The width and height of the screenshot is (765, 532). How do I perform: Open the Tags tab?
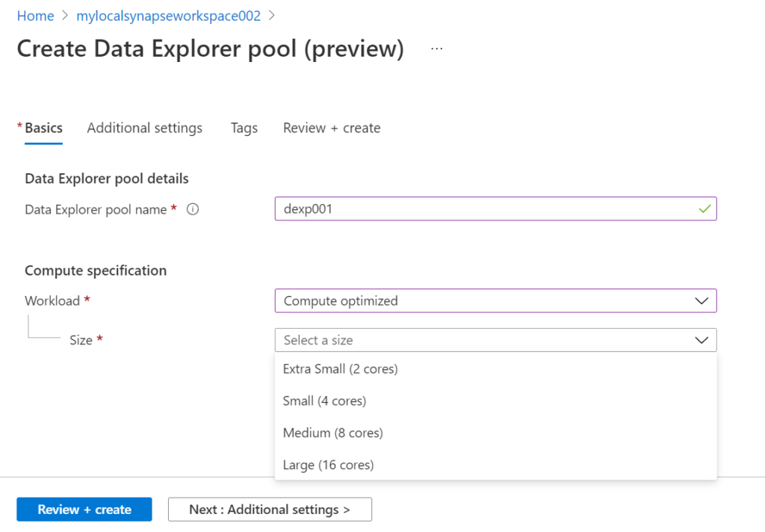point(244,128)
